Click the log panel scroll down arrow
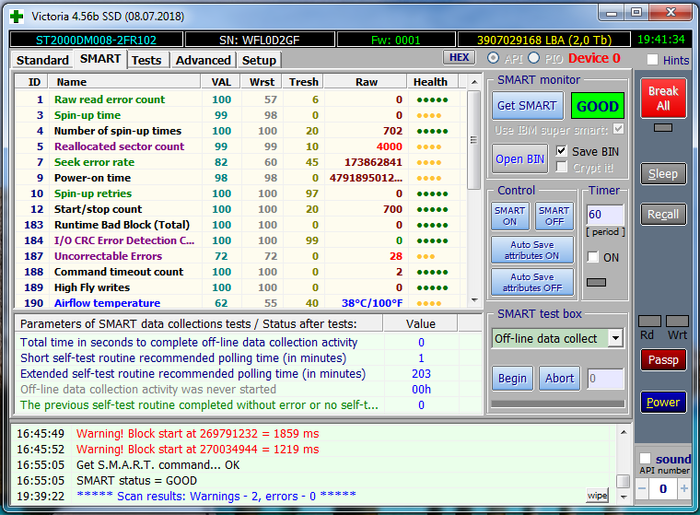Image resolution: width=700 pixels, height=515 pixels. (624, 496)
